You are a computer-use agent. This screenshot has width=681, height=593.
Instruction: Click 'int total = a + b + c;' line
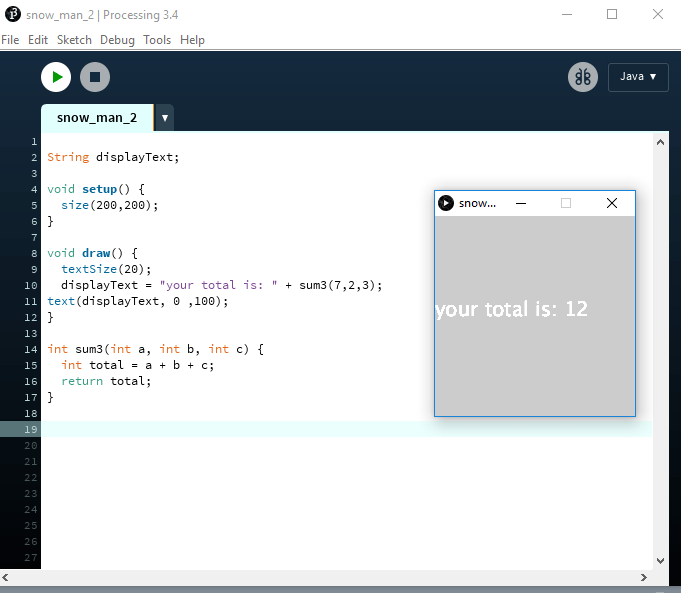pyautogui.click(x=138, y=365)
